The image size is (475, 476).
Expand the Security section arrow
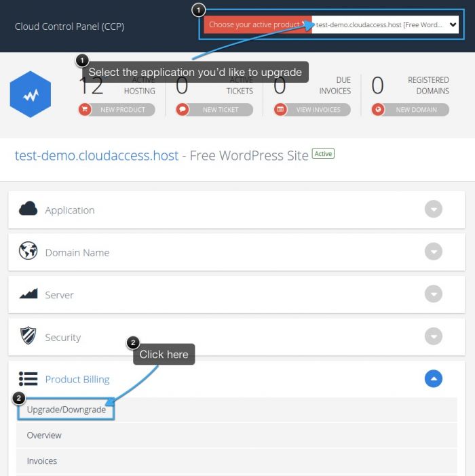(434, 336)
